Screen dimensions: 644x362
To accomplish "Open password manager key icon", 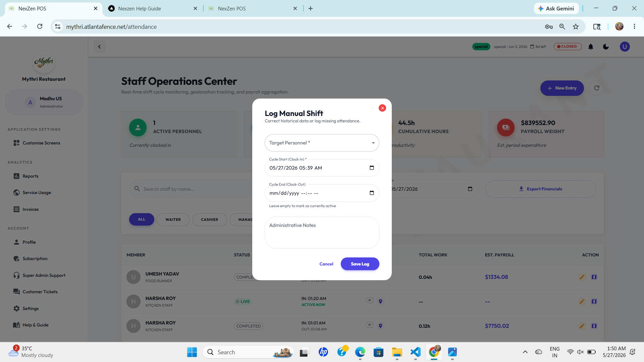I will pyautogui.click(x=549, y=26).
